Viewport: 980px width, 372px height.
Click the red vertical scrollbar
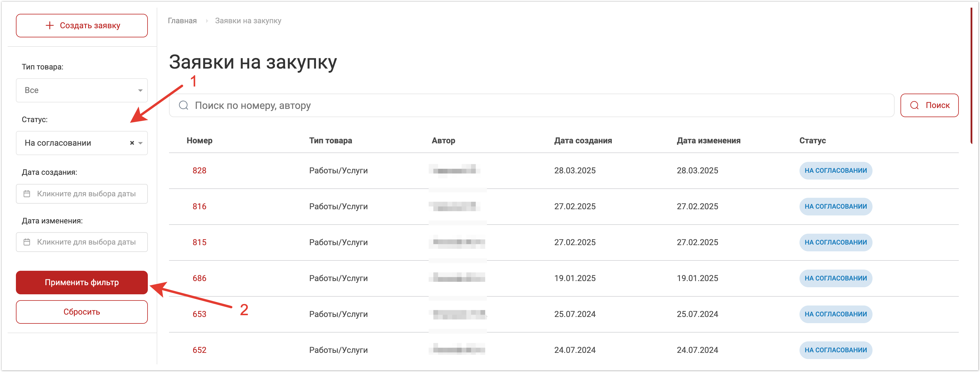coord(971,76)
